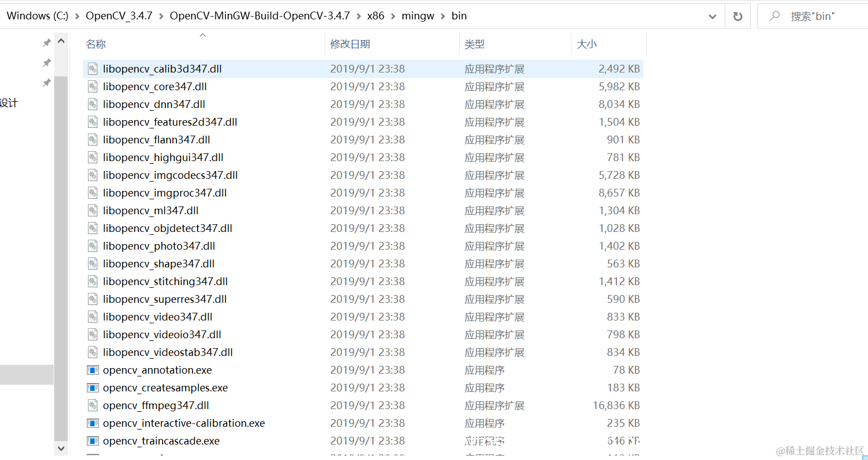The width and height of the screenshot is (868, 460).
Task: Click the opencv_annotation.exe application icon
Action: [93, 370]
